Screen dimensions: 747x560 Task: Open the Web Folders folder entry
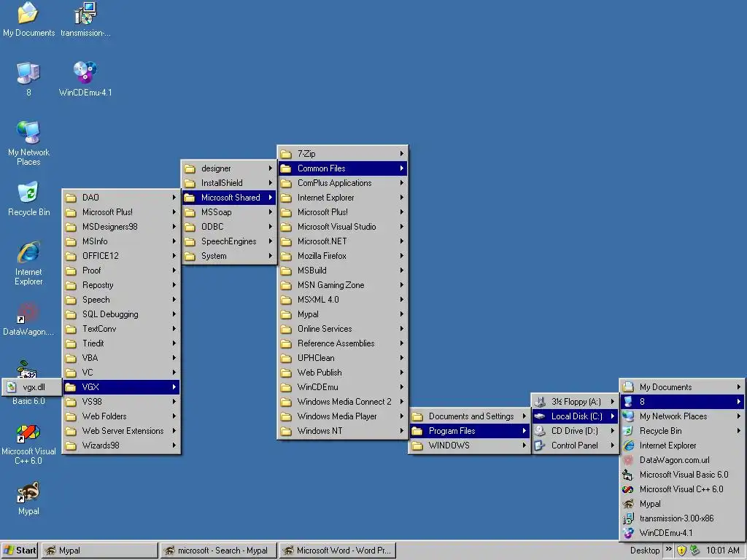tap(122, 416)
